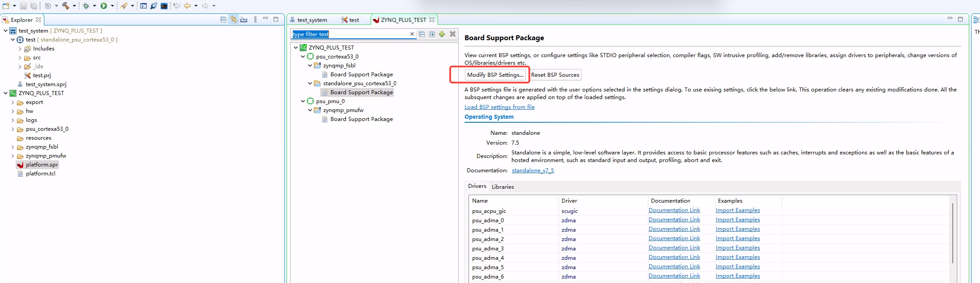Clear the filter text with the X
The height and width of the screenshot is (283, 980).
point(412,34)
